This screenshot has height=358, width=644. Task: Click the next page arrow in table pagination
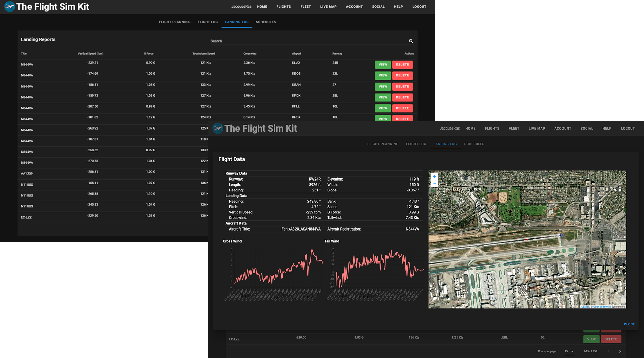click(620, 351)
